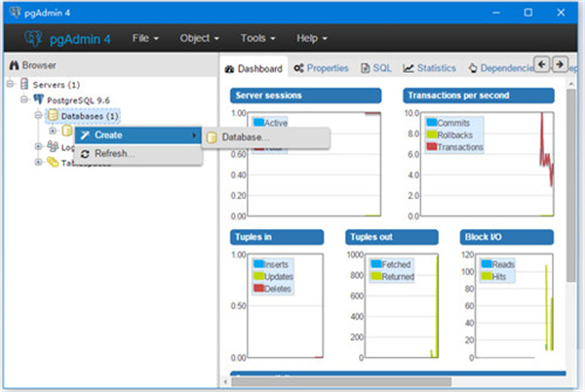Click the Create pencil icon in context menu
585x392 pixels.
tap(85, 135)
